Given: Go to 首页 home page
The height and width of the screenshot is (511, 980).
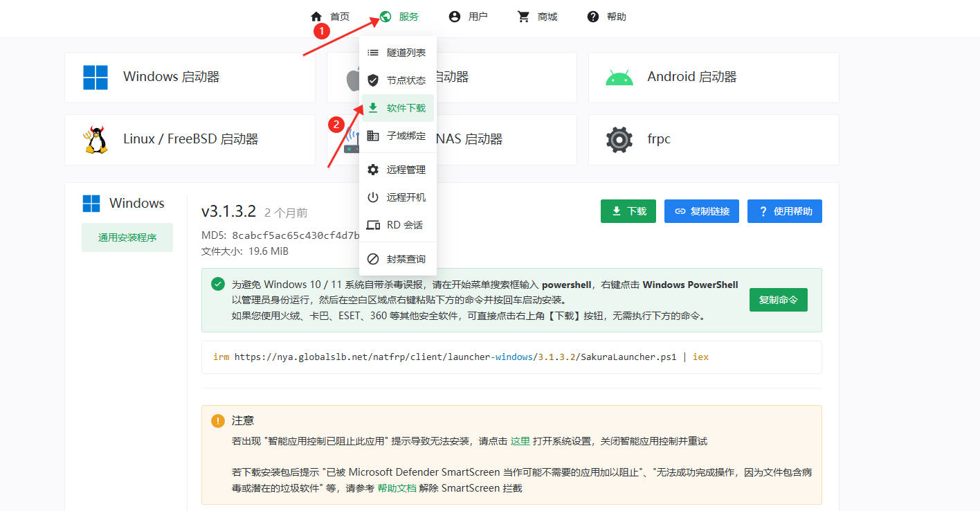Looking at the screenshot, I should [x=330, y=17].
